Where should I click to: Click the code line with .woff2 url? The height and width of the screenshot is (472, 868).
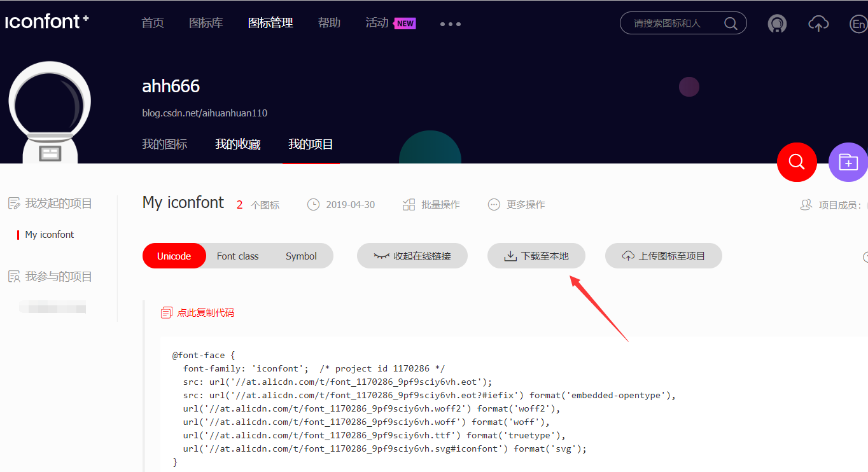click(371, 408)
